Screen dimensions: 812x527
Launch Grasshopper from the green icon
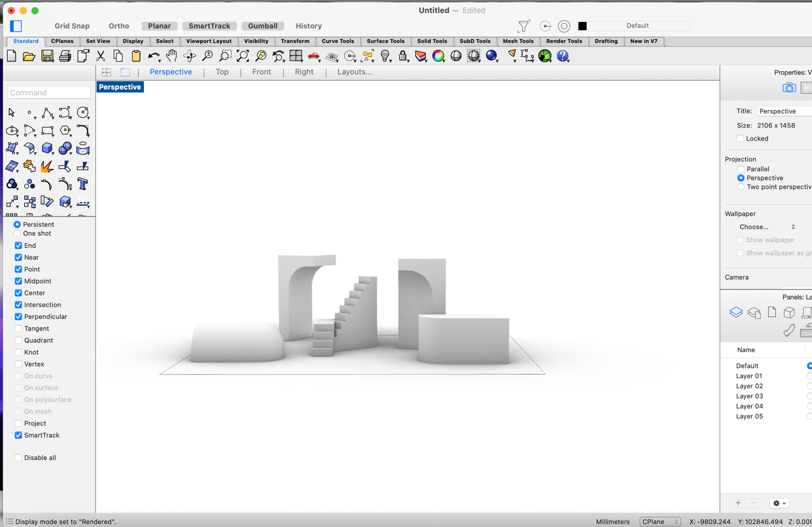pyautogui.click(x=545, y=56)
